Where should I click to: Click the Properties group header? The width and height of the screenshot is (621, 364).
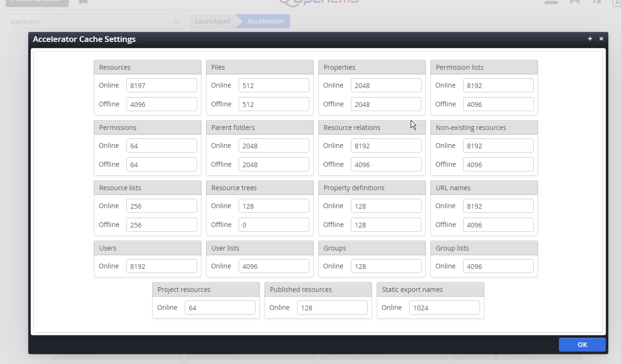(x=372, y=67)
